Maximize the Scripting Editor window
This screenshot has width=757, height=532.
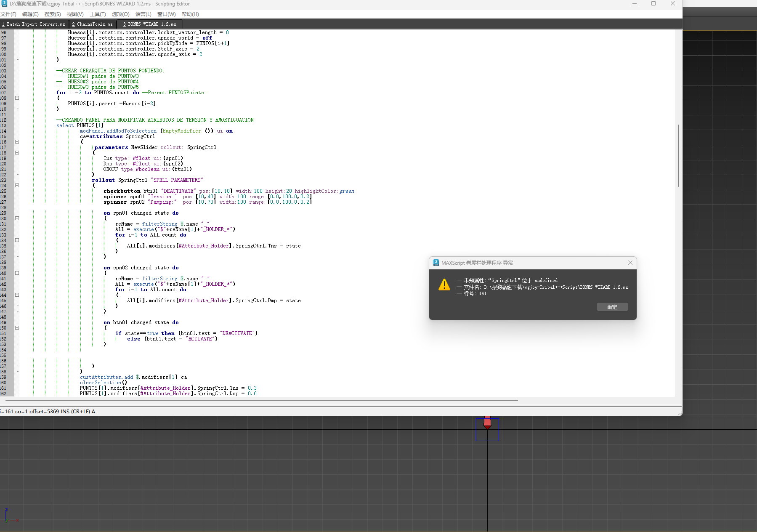tap(653, 4)
